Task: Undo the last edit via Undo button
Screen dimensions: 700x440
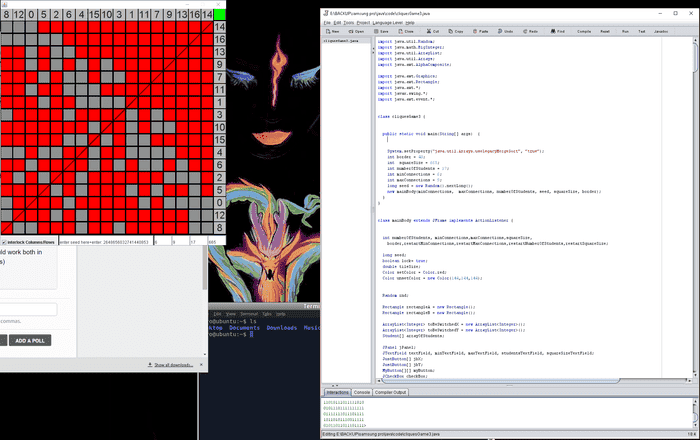Action: pos(506,31)
